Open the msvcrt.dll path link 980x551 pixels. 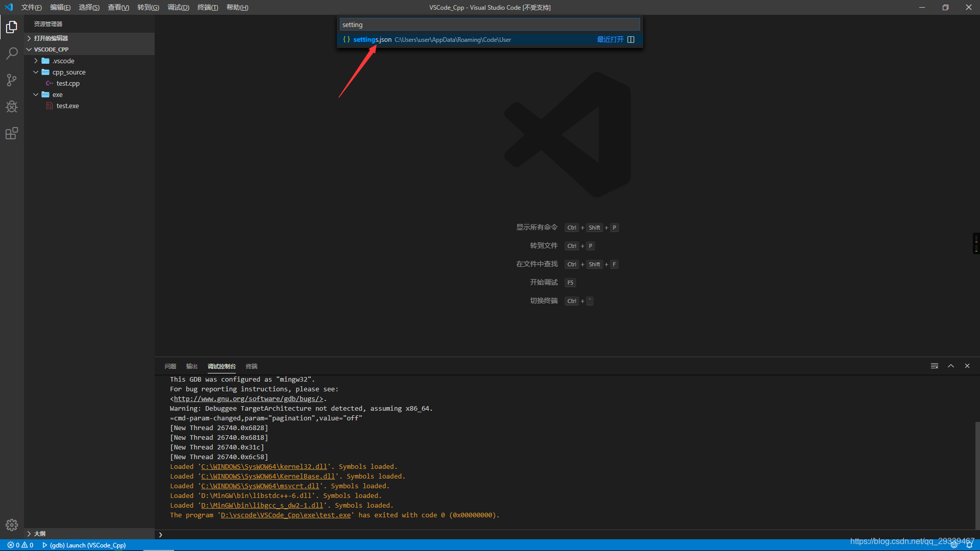click(260, 486)
